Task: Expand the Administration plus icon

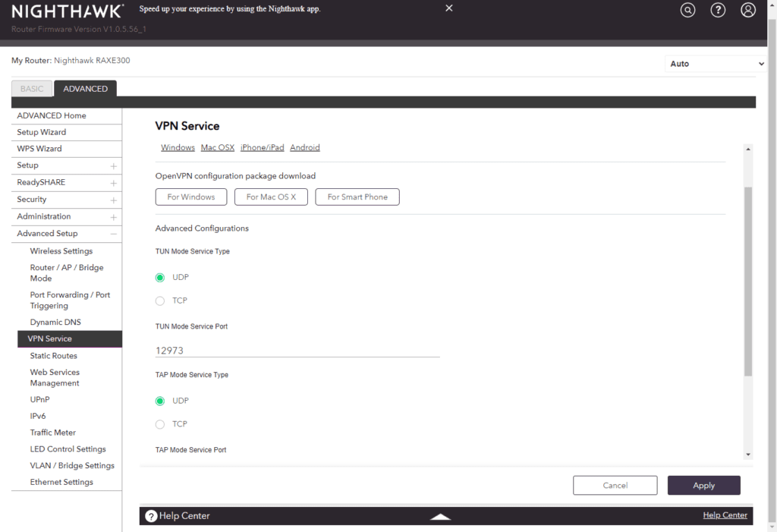Action: click(x=113, y=217)
